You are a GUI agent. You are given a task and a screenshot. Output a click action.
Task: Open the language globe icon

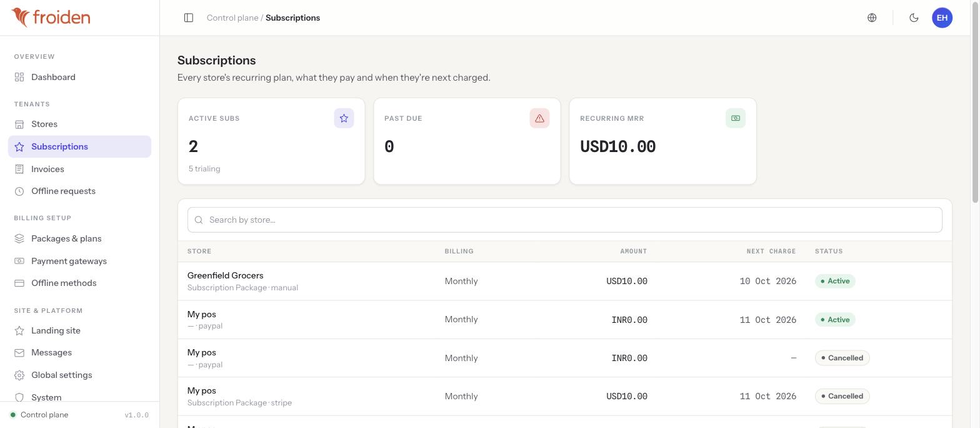(x=872, y=18)
